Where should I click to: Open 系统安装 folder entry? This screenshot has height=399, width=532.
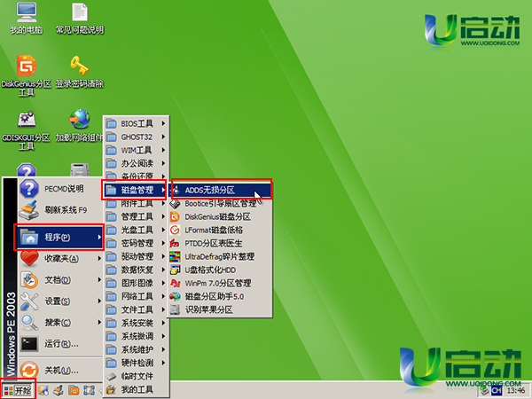pyautogui.click(x=136, y=323)
